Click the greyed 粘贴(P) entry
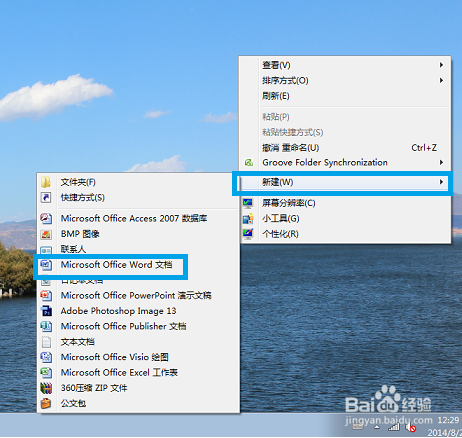This screenshot has height=438, width=462. (x=345, y=117)
